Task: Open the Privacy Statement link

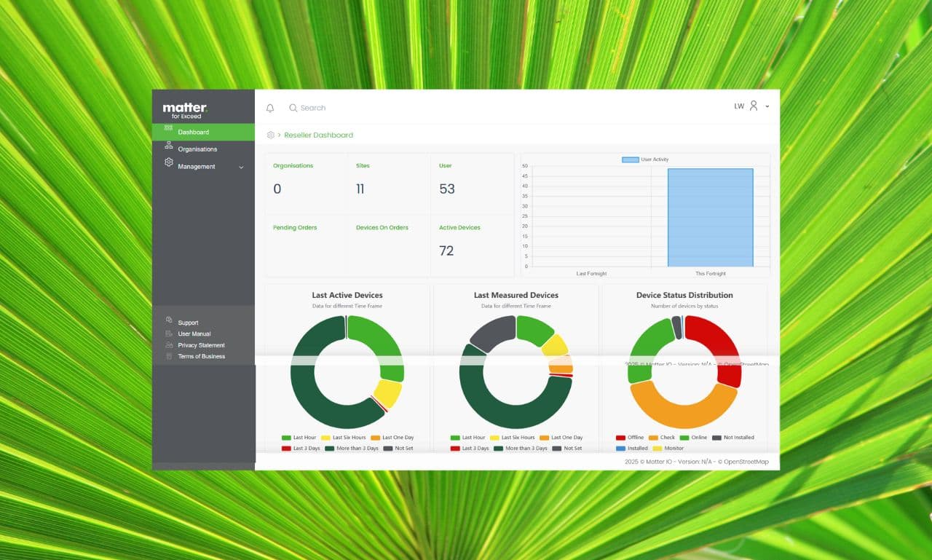Action: [x=201, y=345]
